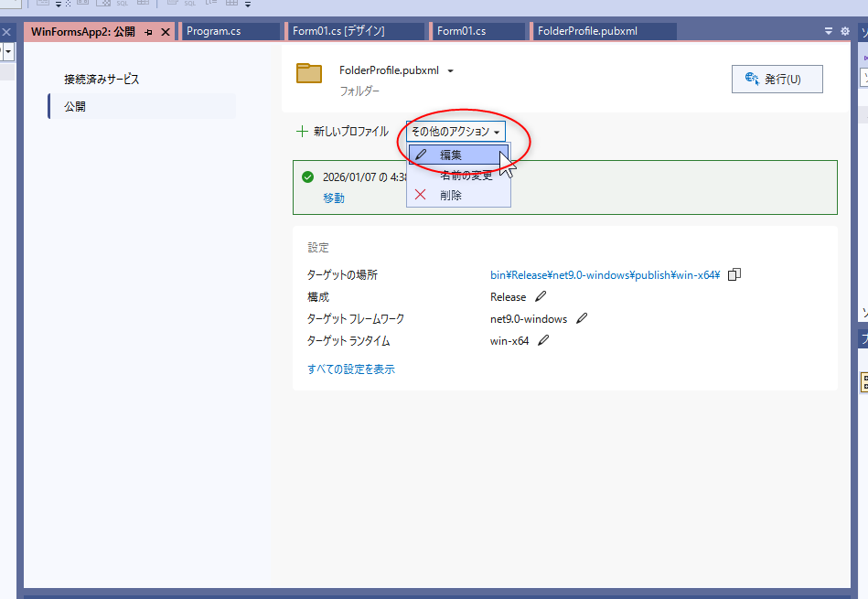Create a profile with 新しいプロファイル
The height and width of the screenshot is (599, 868).
point(343,132)
